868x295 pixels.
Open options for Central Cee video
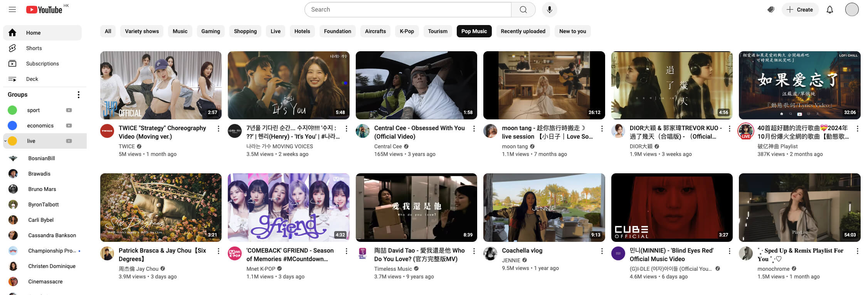[474, 129]
